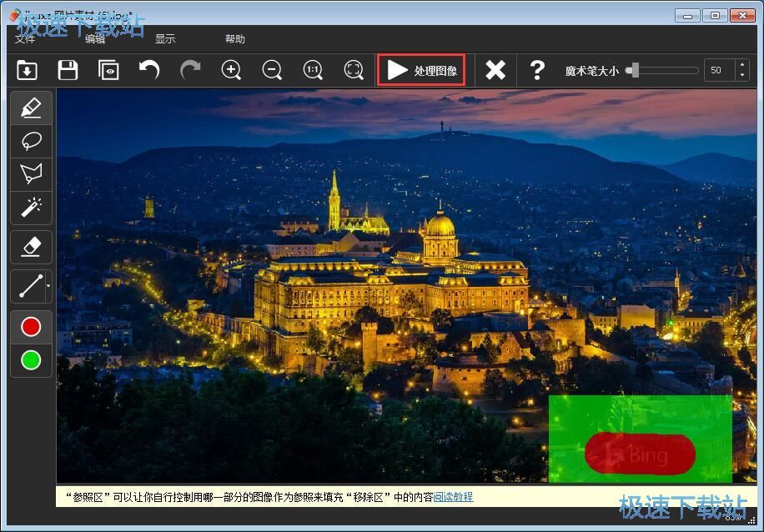Click the 处理图像 process button
The image size is (764, 532).
point(421,71)
